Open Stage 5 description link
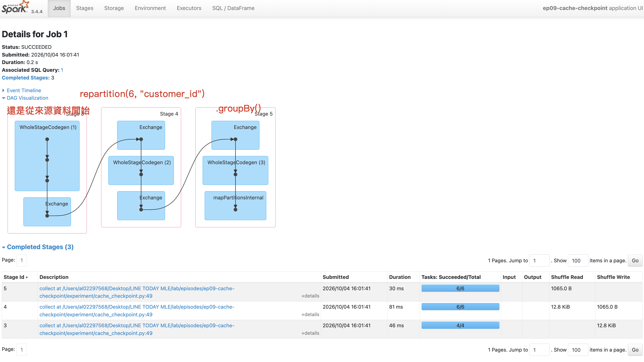The image size is (644, 362). pos(137,292)
